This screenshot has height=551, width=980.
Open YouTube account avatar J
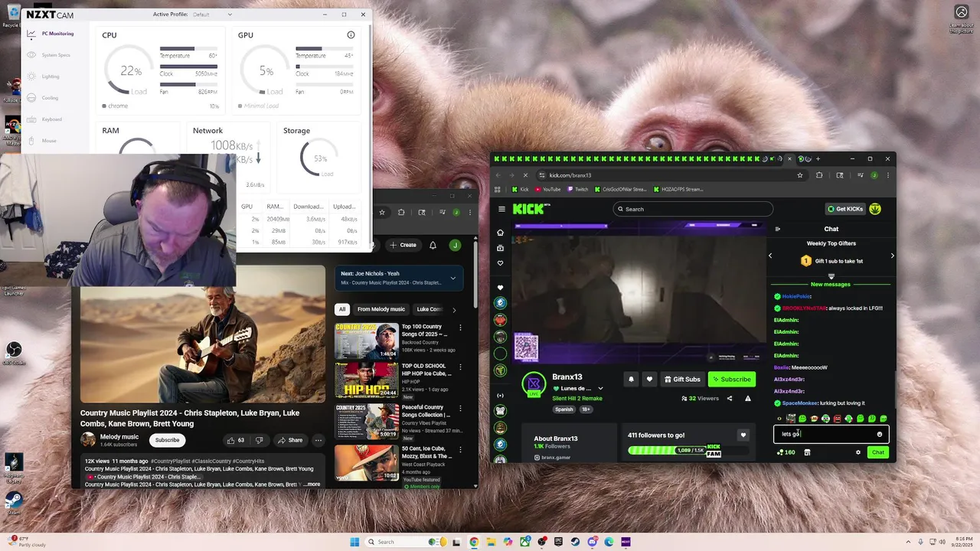pos(455,245)
